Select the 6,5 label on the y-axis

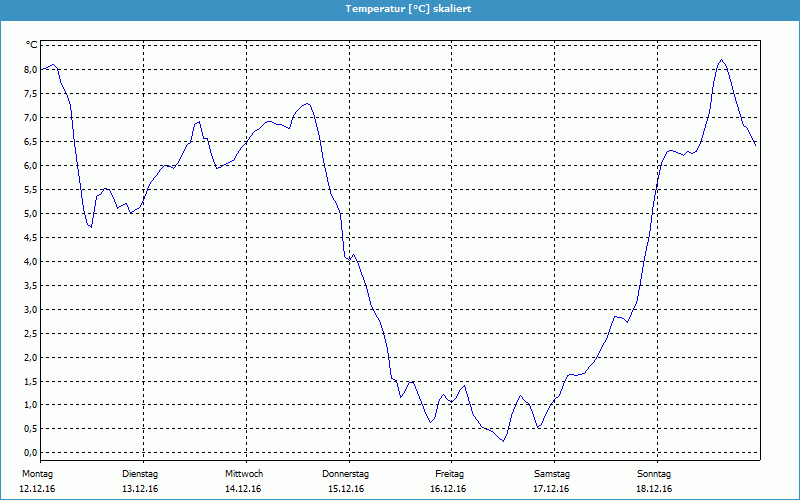click(30, 142)
